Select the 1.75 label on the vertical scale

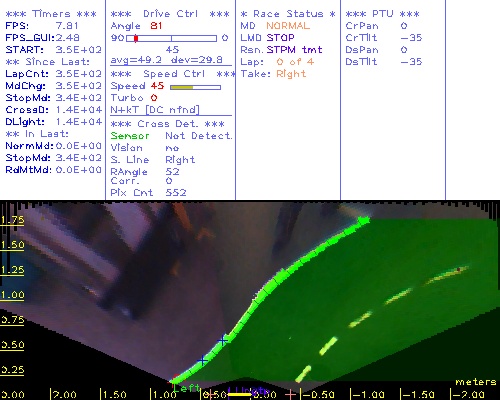click(x=12, y=220)
